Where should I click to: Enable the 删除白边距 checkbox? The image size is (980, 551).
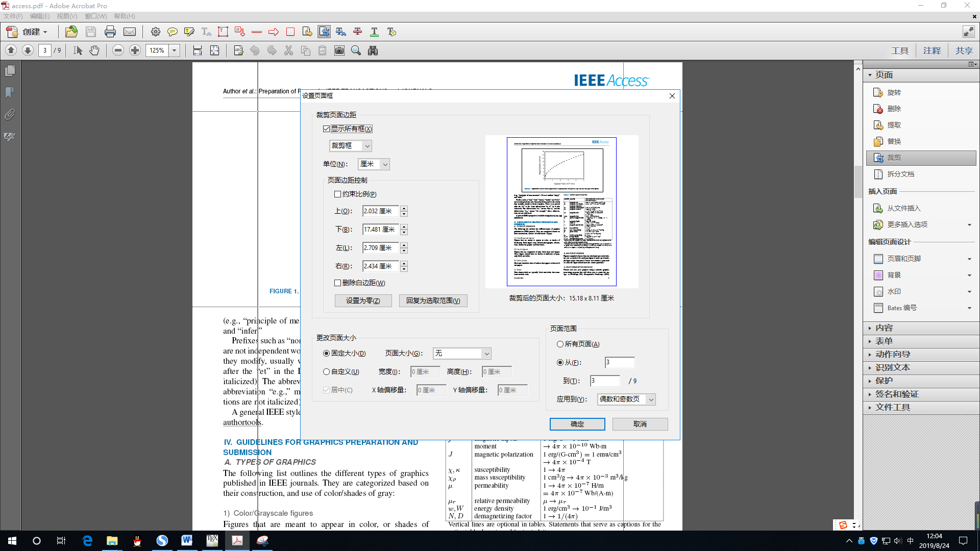point(337,283)
